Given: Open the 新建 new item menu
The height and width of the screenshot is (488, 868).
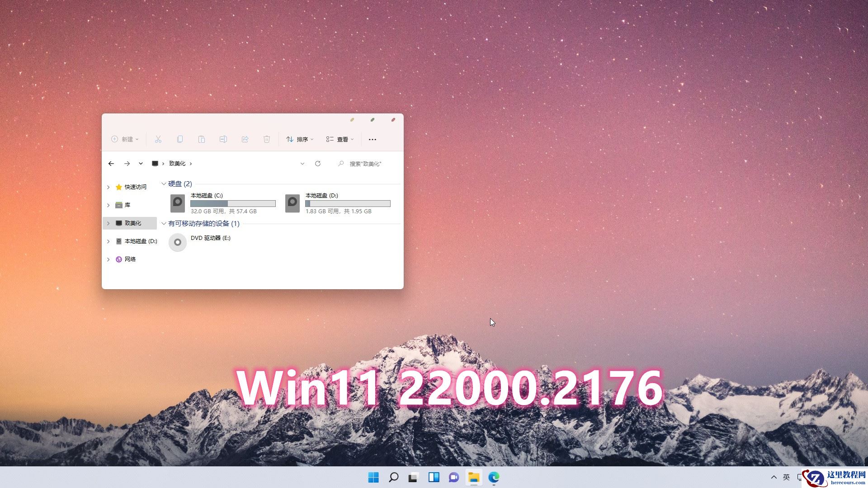Looking at the screenshot, I should 124,139.
